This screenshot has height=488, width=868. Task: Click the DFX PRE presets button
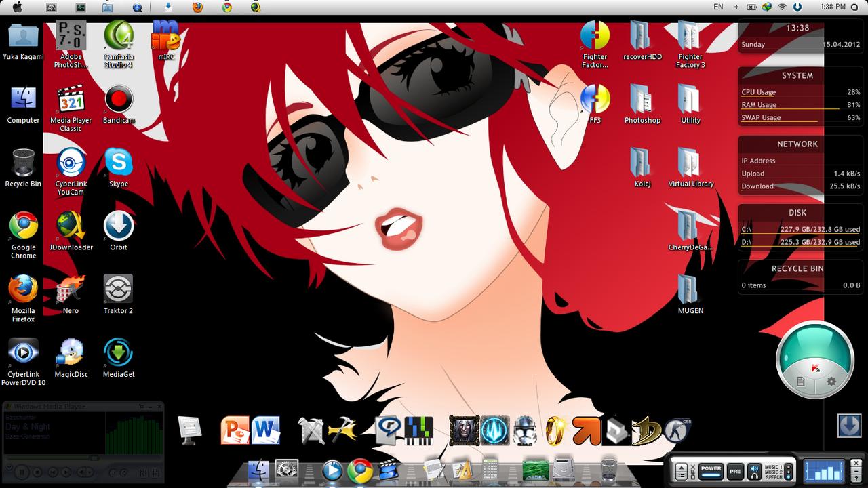[735, 470]
